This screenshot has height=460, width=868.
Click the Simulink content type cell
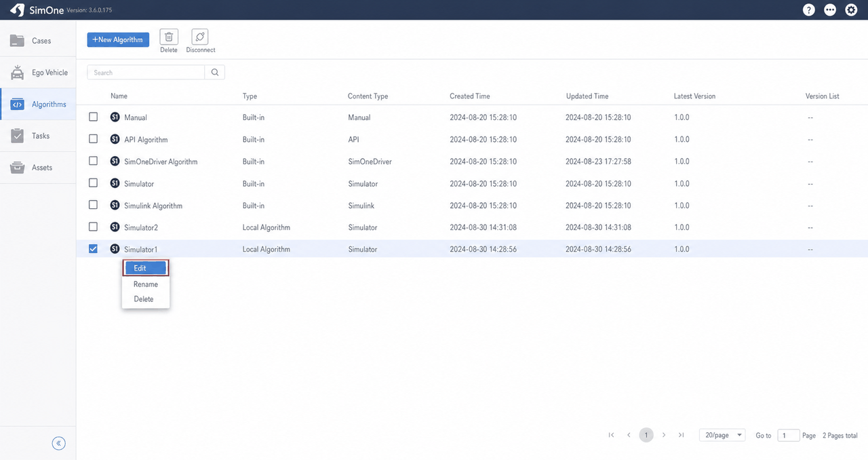(361, 206)
